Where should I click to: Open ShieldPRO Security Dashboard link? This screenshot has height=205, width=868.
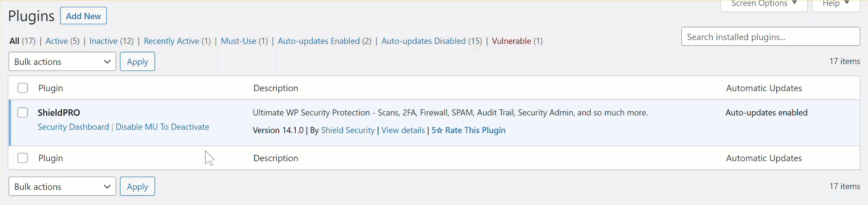pyautogui.click(x=73, y=127)
